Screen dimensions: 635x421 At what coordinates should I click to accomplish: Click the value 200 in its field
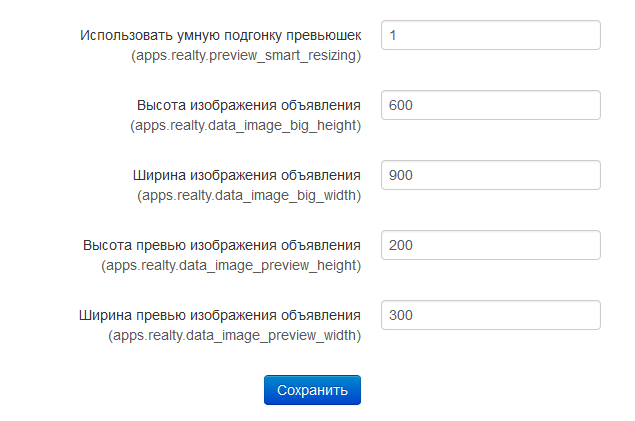401,245
